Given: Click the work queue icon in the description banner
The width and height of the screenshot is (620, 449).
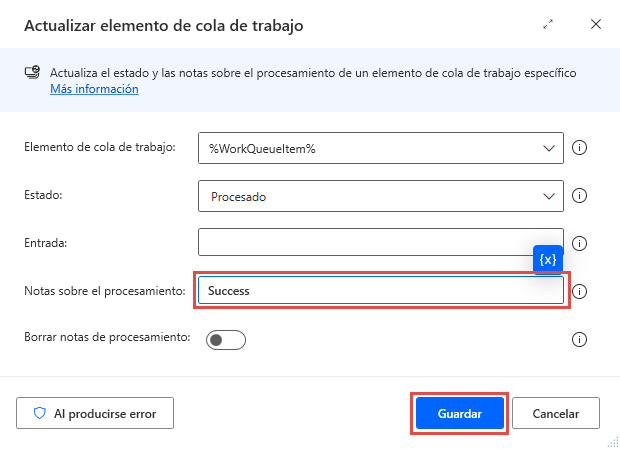Looking at the screenshot, I should coord(33,74).
